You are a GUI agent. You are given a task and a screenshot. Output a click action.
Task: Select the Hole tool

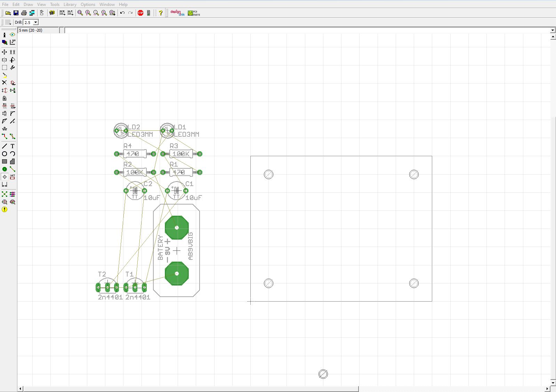click(x=5, y=177)
